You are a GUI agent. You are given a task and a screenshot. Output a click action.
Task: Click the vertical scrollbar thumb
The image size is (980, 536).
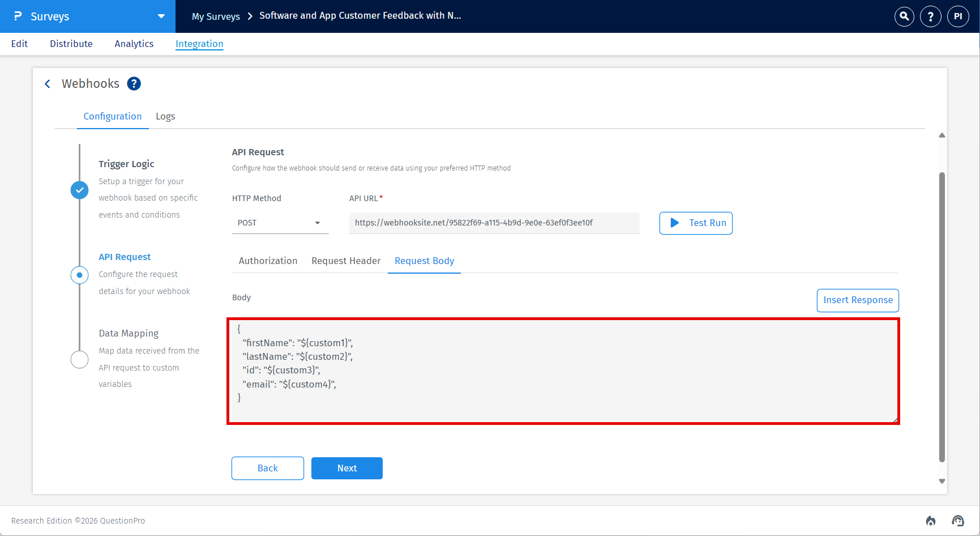click(x=942, y=317)
